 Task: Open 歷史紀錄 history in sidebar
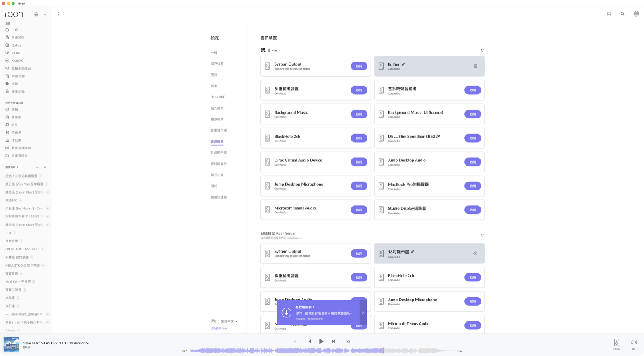tap(18, 91)
